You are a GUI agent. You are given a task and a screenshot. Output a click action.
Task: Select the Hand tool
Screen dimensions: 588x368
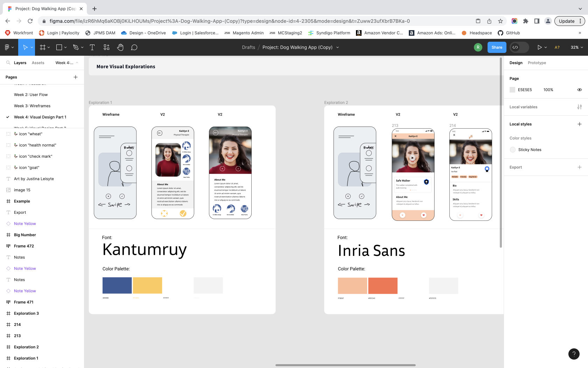pyautogui.click(x=120, y=47)
